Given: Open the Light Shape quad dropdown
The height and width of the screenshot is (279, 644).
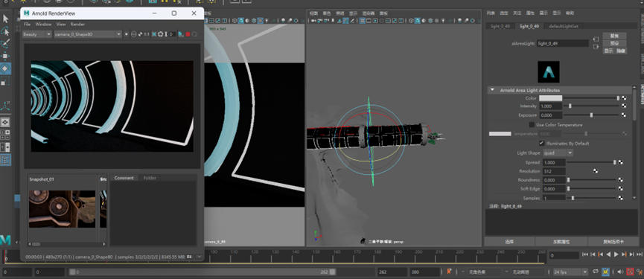Looking at the screenshot, I should tap(558, 153).
